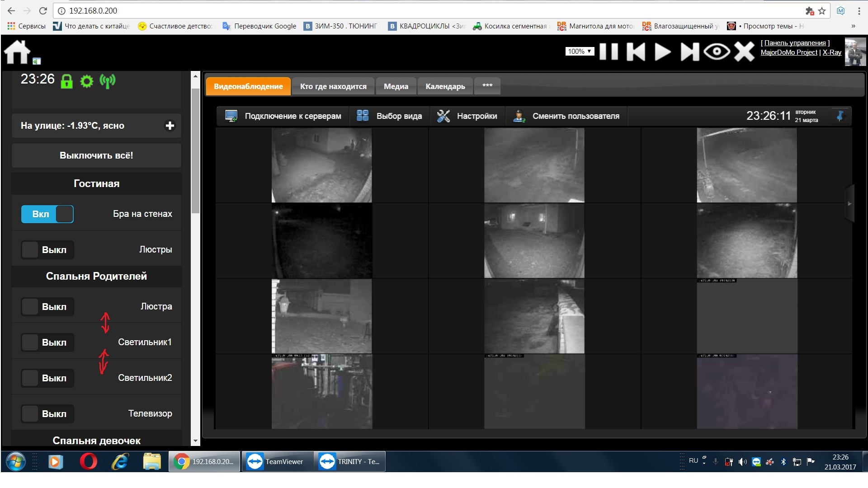Image resolution: width=868 pixels, height=488 pixels.
Task: Click the green gear status icon
Action: click(x=86, y=81)
